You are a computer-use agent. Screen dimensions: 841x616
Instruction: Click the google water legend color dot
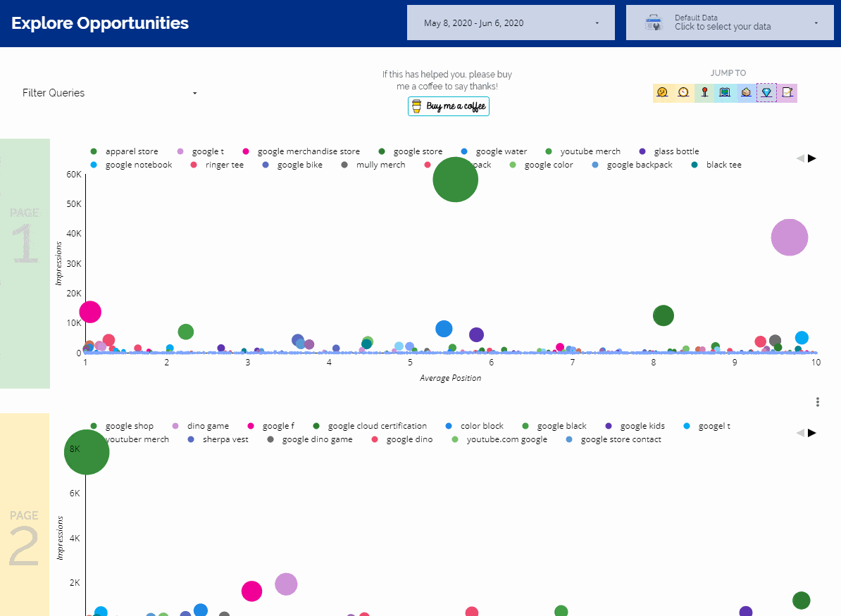click(x=464, y=152)
